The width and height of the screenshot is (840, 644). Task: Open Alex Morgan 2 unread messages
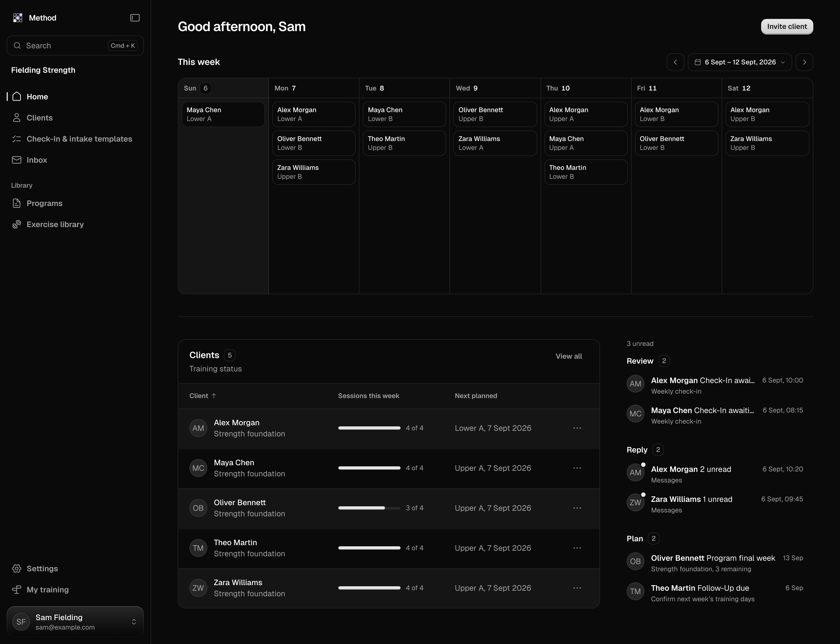[715, 474]
